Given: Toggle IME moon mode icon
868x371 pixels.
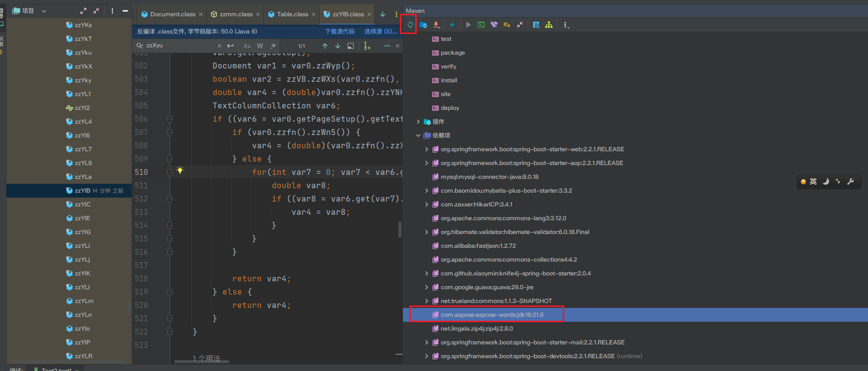Looking at the screenshot, I should point(826,182).
